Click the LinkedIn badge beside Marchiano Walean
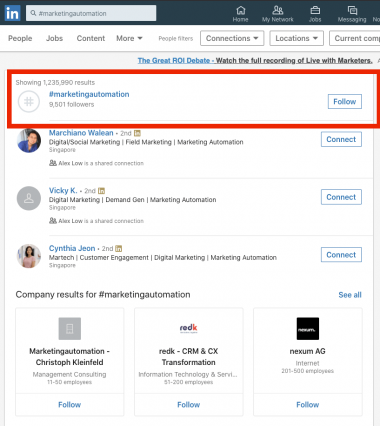 tap(137, 133)
